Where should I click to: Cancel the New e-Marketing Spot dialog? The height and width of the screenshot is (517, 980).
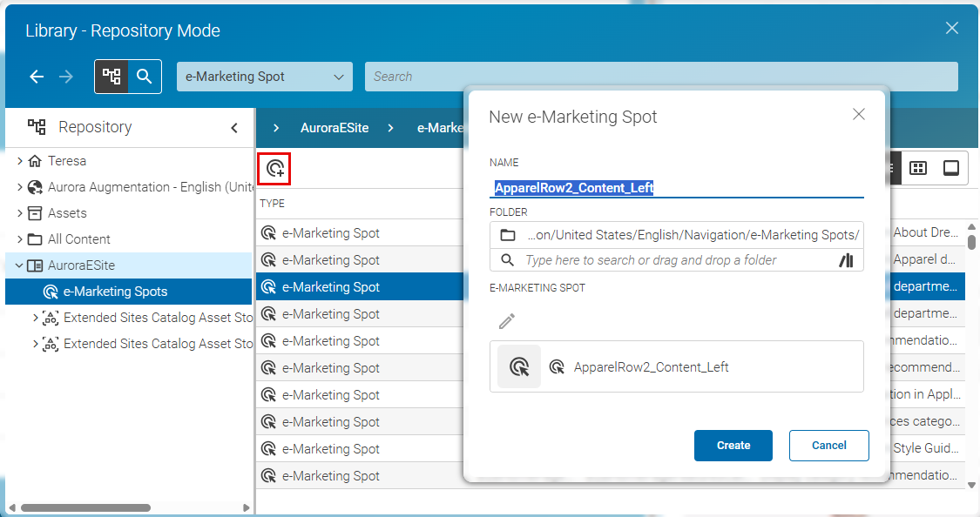[x=828, y=445]
